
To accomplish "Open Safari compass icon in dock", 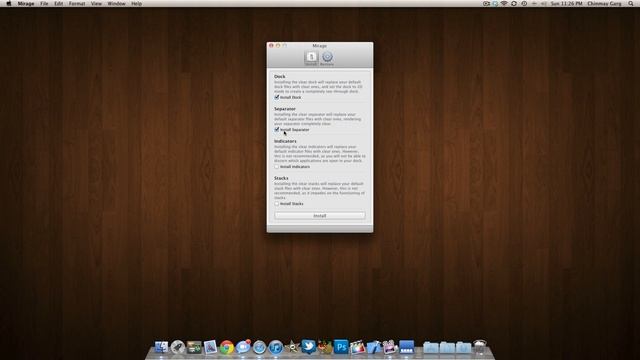I will pos(259,347).
